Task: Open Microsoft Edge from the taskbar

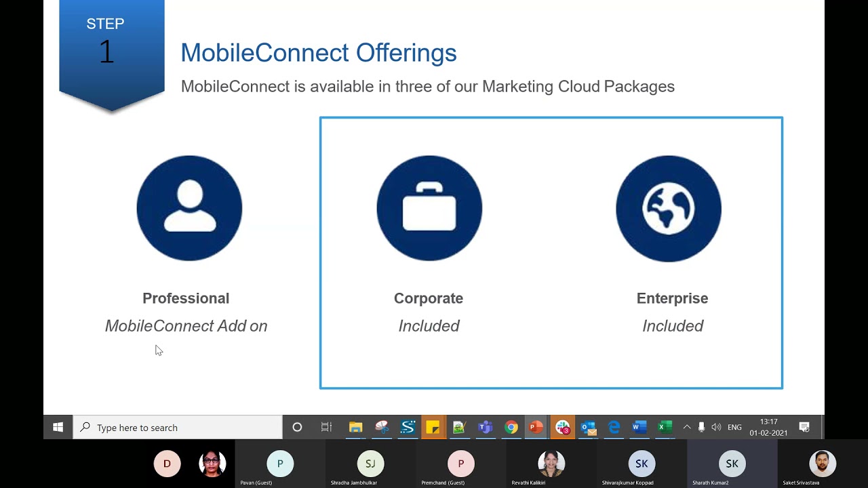Action: click(614, 427)
